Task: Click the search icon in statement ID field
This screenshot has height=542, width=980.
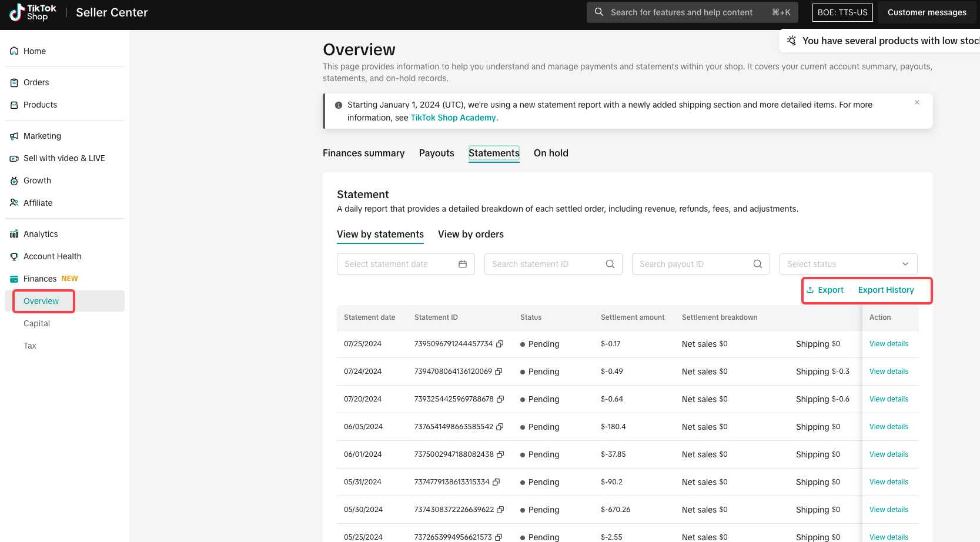Action: click(x=610, y=264)
